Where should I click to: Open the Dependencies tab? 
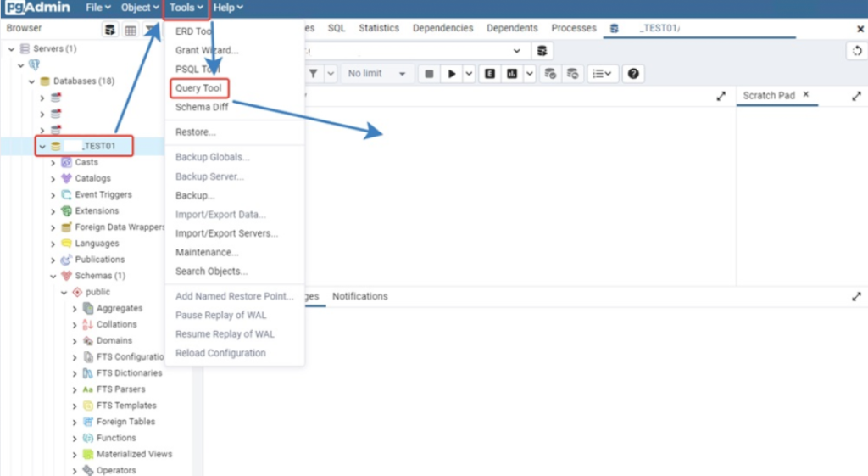(x=442, y=28)
